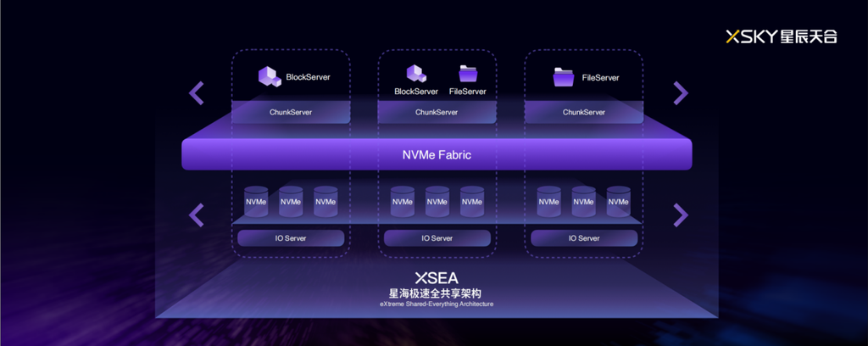Click the ChunkServer box in the left column
Image resolution: width=868 pixels, height=346 pixels.
click(291, 112)
